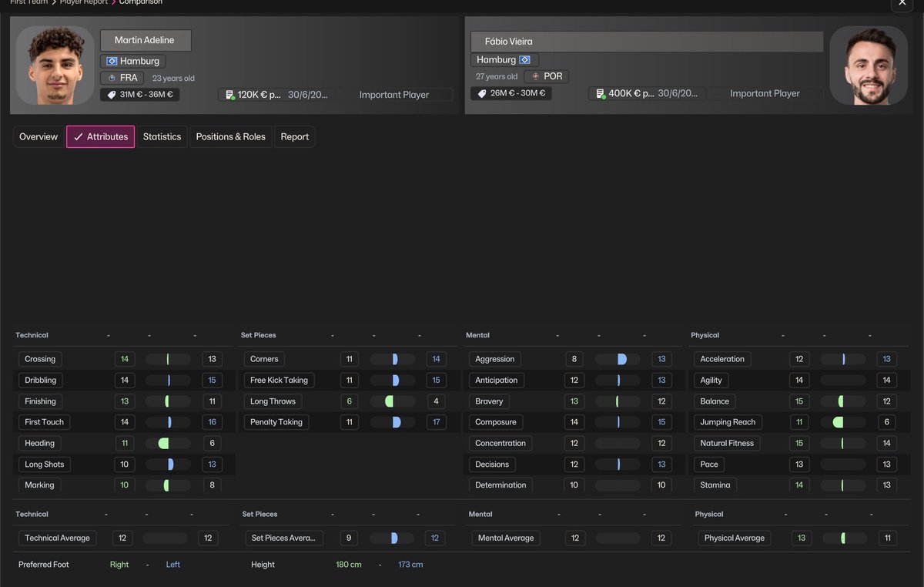The height and width of the screenshot is (587, 924).
Task: Click the Hamburg club badge under Fábio Vieira
Action: pyautogui.click(x=525, y=59)
